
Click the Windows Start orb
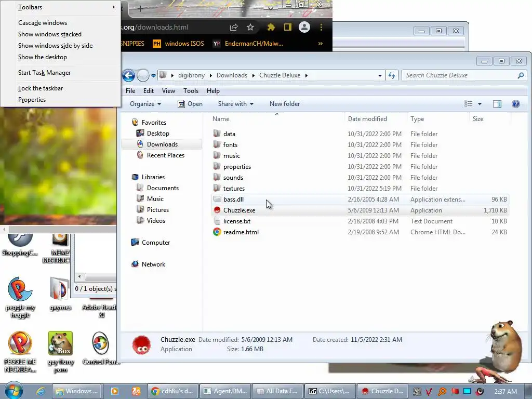point(14,391)
